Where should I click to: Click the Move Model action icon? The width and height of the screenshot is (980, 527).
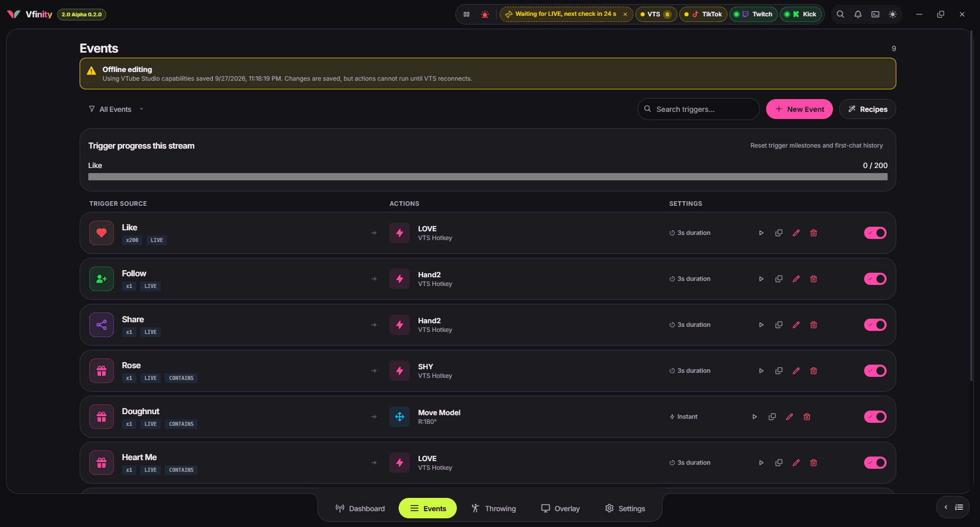[x=400, y=417]
